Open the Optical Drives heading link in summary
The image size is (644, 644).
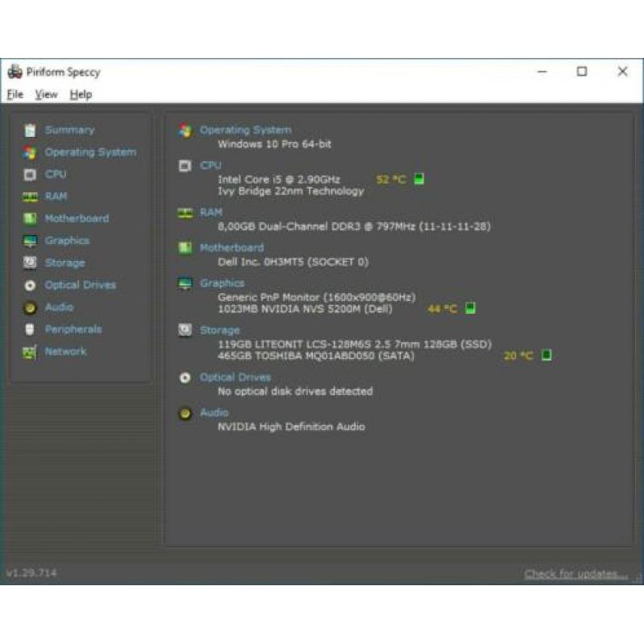tap(235, 378)
